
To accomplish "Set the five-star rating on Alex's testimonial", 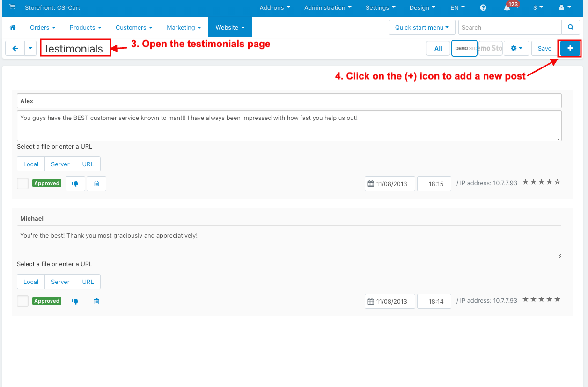I will tap(557, 182).
